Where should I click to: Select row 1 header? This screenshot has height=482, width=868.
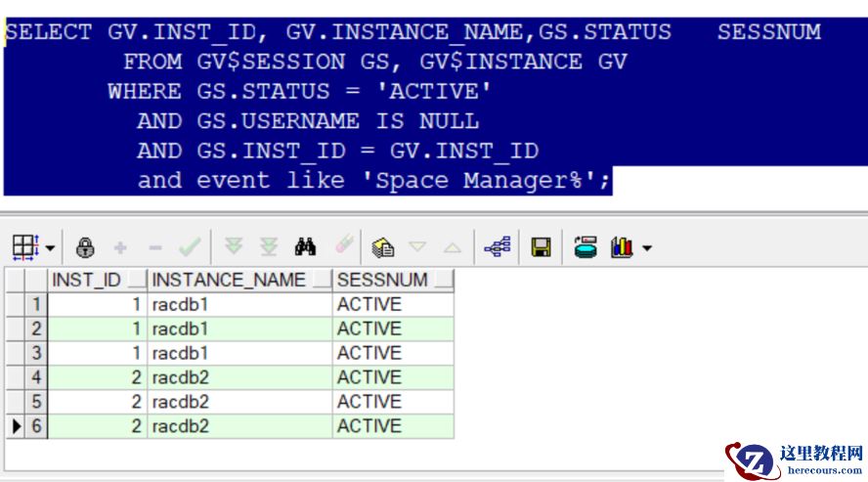pyautogui.click(x=36, y=304)
